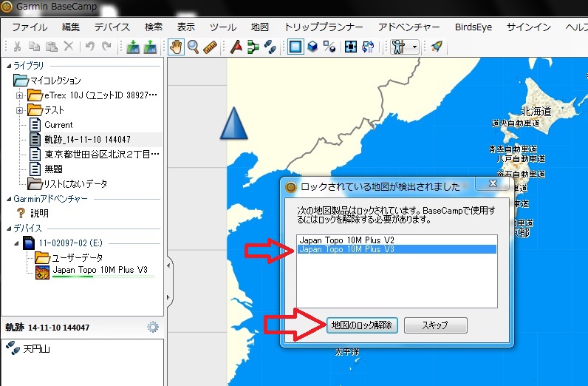The height and width of the screenshot is (386, 588).
Task: Click the Copy toolbar icon
Action: point(35,47)
